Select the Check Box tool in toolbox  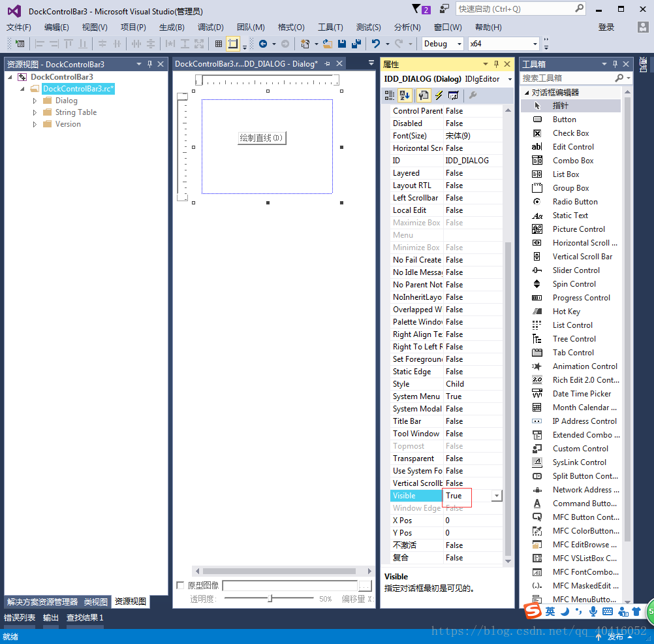click(x=571, y=133)
